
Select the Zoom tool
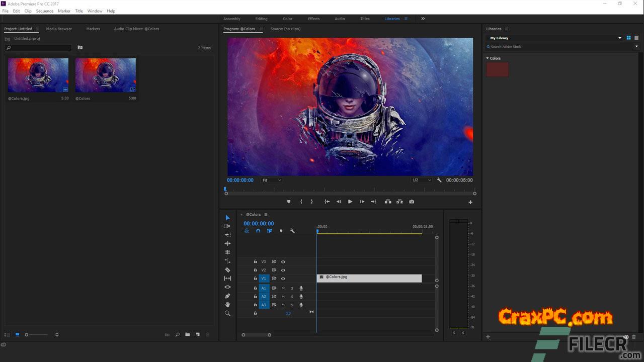pyautogui.click(x=227, y=313)
